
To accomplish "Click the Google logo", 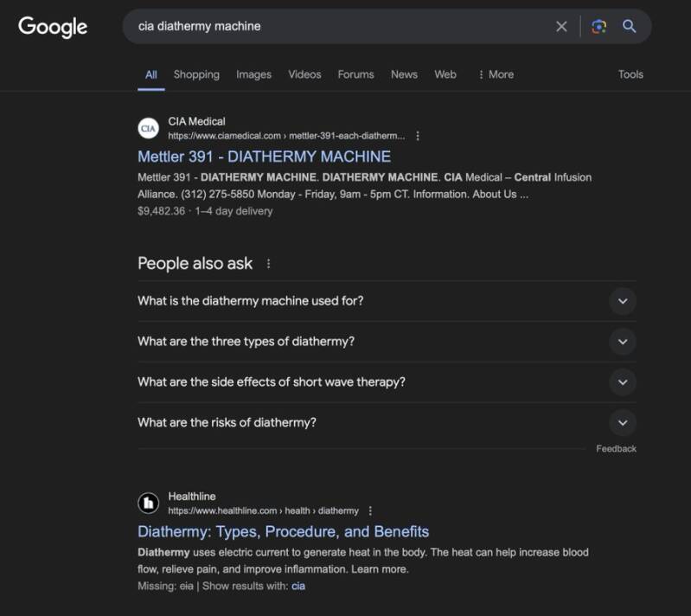I will 53,27.
